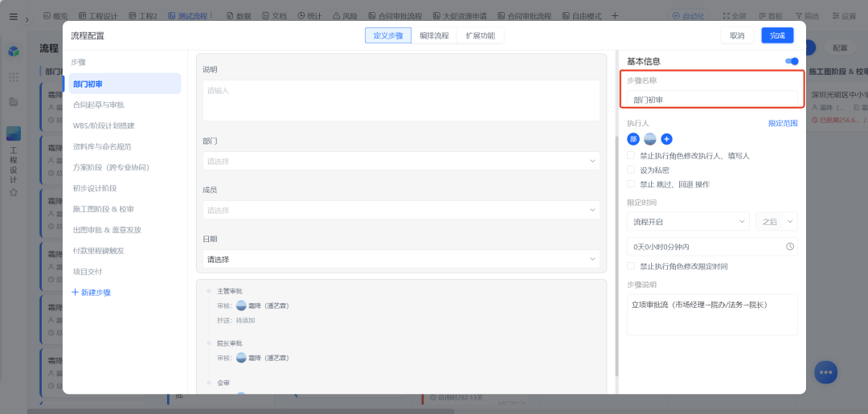868x414 pixels.
Task: Click the colorful cube logo in sidebar
Action: (x=14, y=51)
